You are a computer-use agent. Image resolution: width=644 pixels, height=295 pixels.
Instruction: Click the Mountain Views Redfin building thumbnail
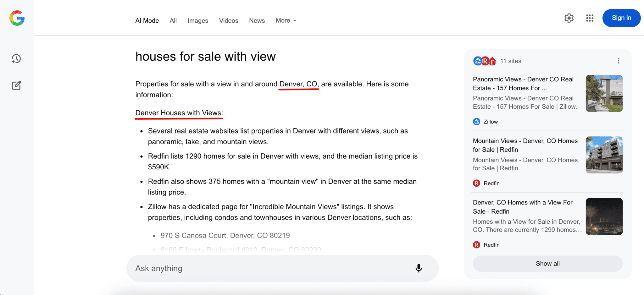604,155
